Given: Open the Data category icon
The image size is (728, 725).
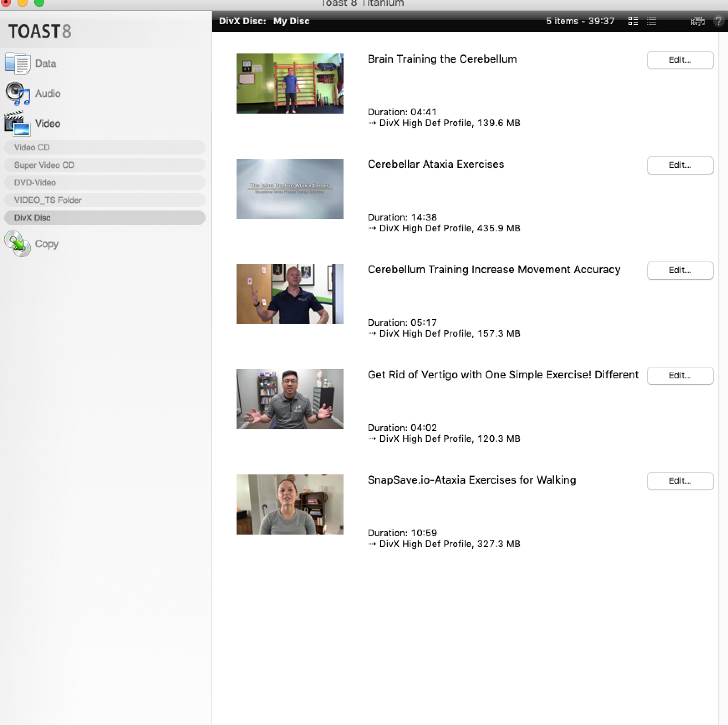Looking at the screenshot, I should point(18,63).
